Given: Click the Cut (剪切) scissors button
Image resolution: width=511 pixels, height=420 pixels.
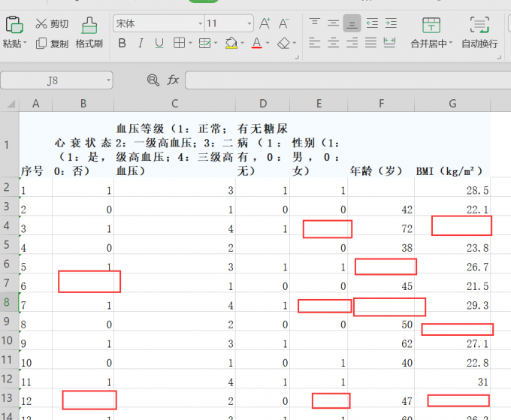Looking at the screenshot, I should point(52,23).
